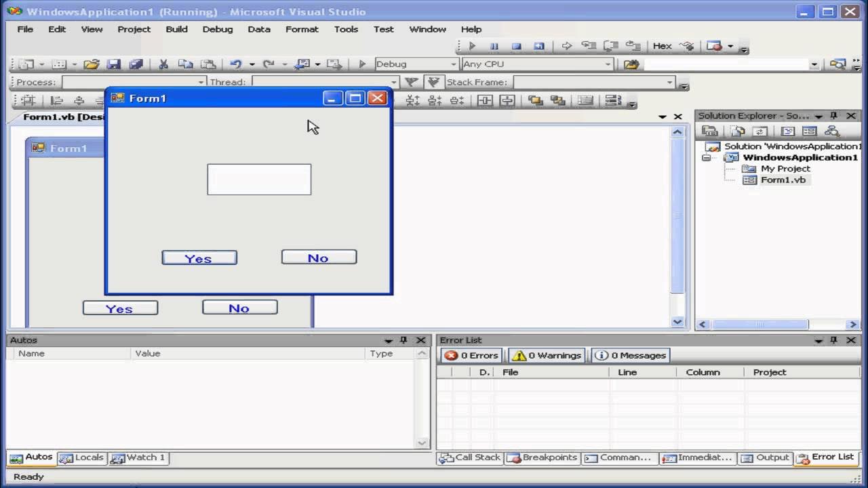Click the text box in running Form1
Image resolution: width=868 pixels, height=488 pixels.
(x=259, y=180)
